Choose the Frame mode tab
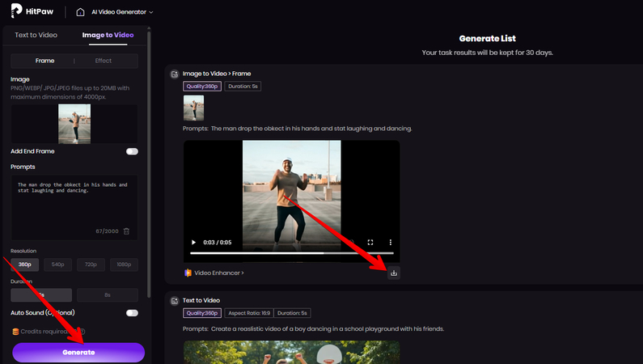Viewport: 643px width, 364px height. pos(44,61)
